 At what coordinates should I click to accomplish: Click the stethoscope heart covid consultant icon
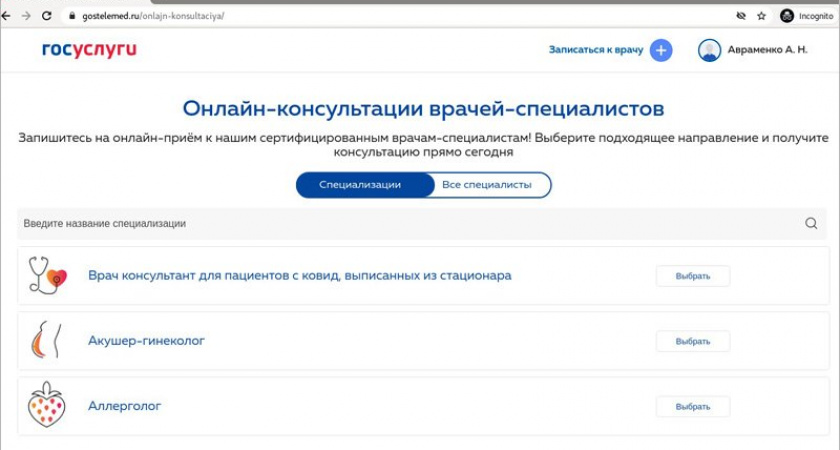click(x=47, y=276)
